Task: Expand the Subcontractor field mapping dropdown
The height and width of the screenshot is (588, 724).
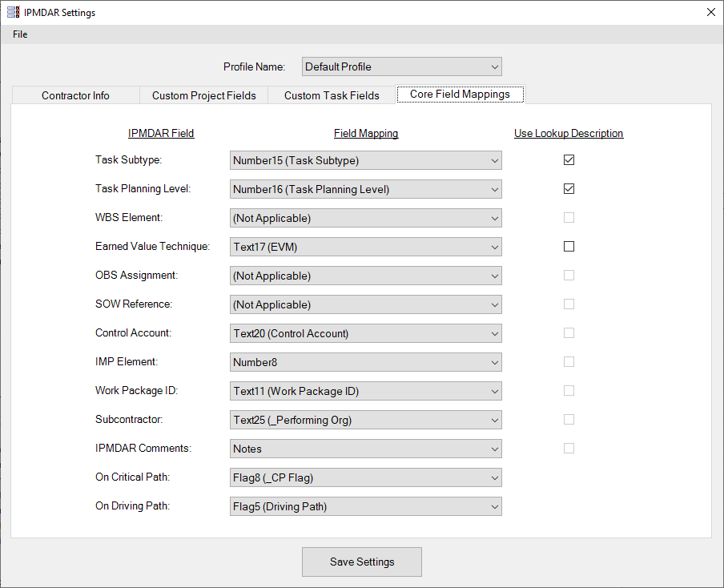Action: coord(365,420)
